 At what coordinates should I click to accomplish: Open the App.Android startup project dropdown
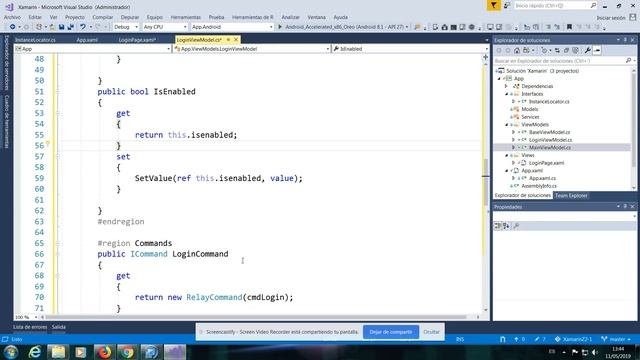tap(232, 27)
